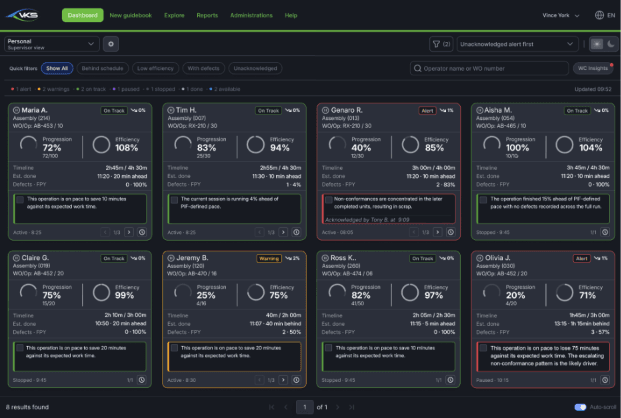Click the On Track badge on Aisha M. card
The image size is (621, 418).
(577, 111)
